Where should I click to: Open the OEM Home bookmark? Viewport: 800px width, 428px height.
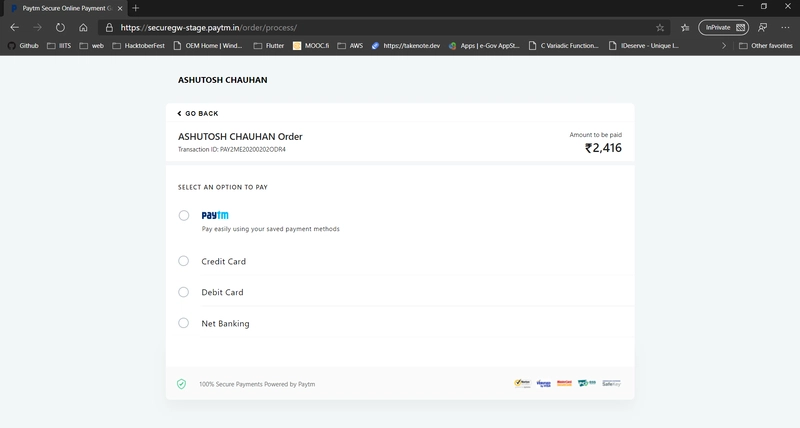click(208, 45)
